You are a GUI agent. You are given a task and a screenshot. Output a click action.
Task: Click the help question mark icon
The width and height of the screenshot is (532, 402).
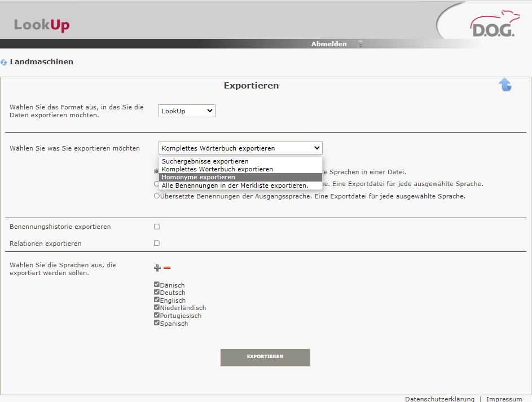click(360, 44)
